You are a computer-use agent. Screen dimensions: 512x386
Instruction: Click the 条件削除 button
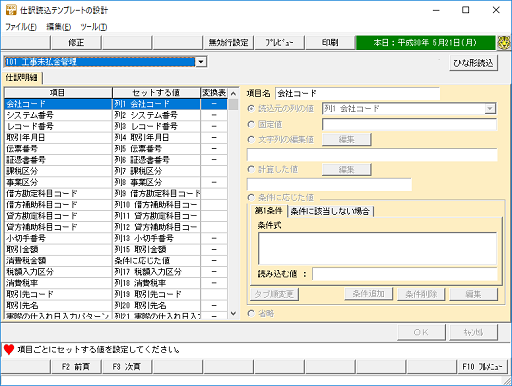point(421,294)
